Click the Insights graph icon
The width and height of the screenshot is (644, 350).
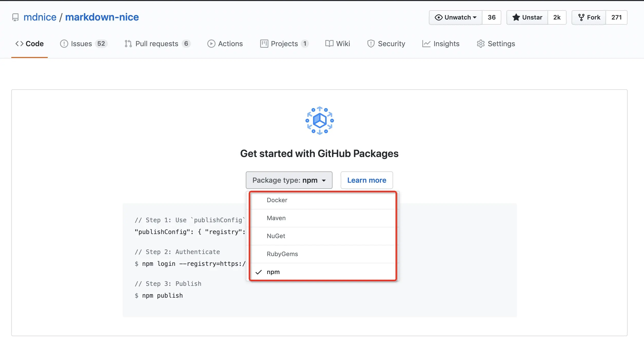(x=426, y=44)
